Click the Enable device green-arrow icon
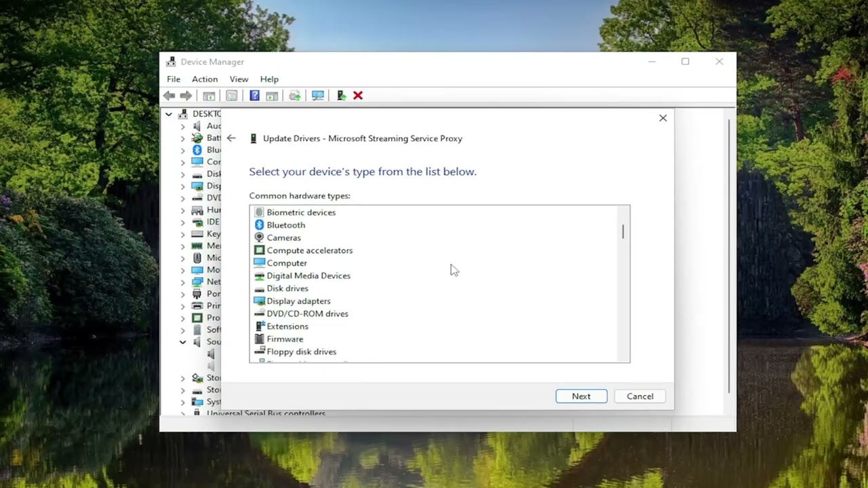This screenshot has width=868, height=488. pyautogui.click(x=341, y=96)
